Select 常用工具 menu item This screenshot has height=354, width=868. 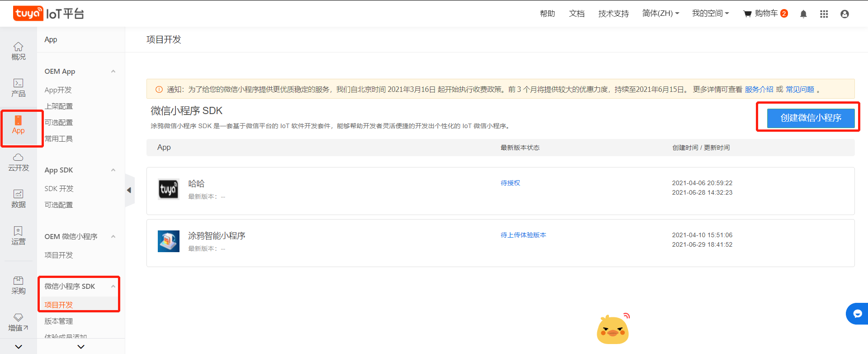tap(59, 139)
